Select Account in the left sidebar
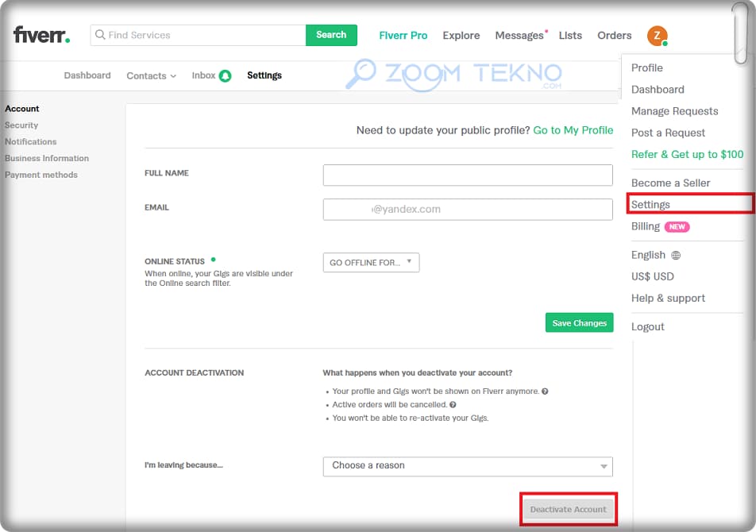This screenshot has width=756, height=532. click(x=22, y=109)
